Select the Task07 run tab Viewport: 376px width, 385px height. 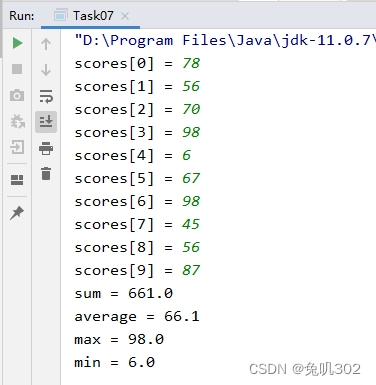point(90,16)
